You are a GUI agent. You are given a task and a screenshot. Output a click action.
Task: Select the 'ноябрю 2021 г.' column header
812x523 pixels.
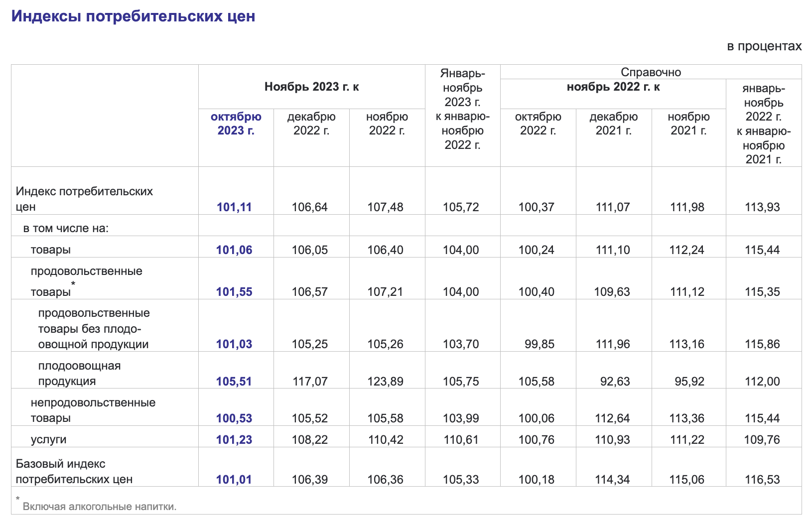[689, 124]
